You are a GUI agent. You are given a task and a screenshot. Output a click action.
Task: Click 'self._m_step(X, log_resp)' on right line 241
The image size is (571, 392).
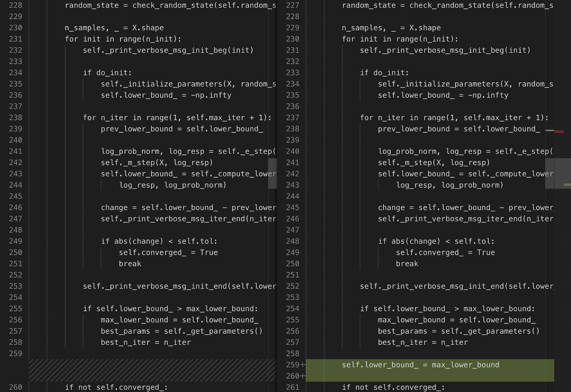click(434, 162)
